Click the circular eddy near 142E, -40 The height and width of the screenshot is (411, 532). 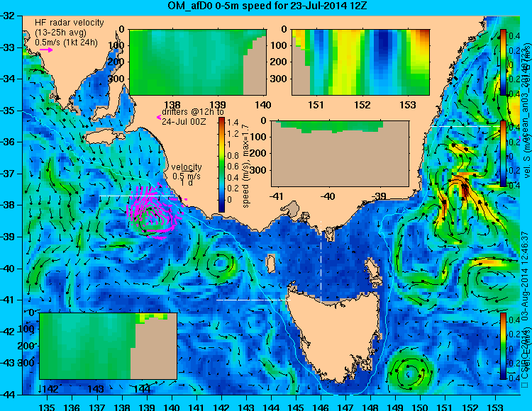220,264
